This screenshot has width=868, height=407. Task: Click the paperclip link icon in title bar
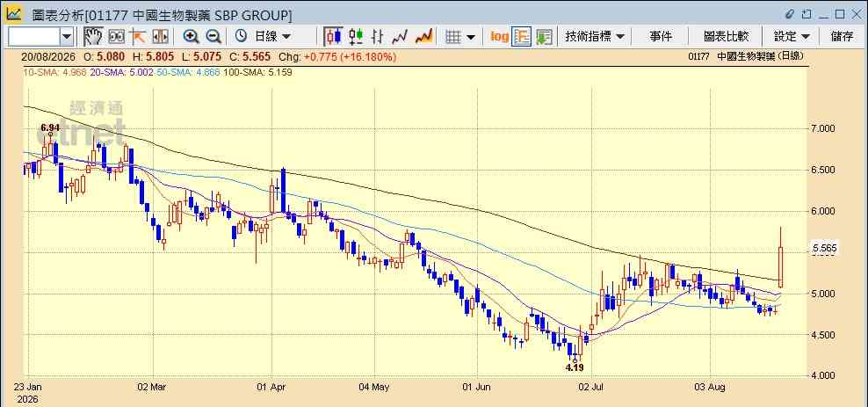[x=791, y=14]
